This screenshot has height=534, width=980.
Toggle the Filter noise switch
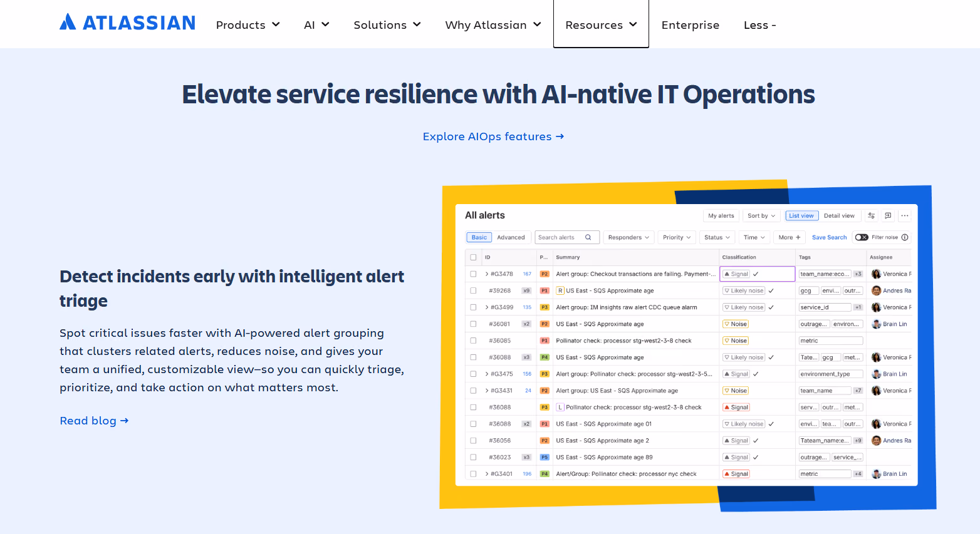click(x=862, y=237)
